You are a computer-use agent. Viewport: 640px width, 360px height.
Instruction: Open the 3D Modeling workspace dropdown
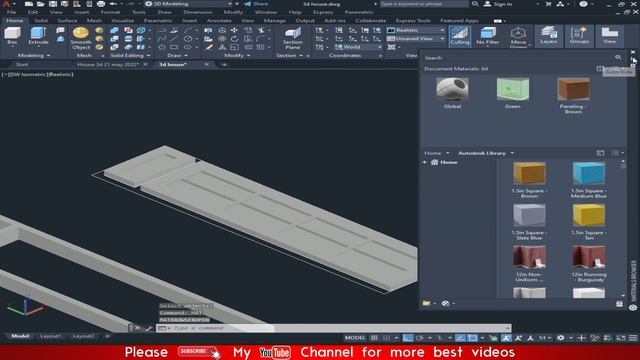189,4
